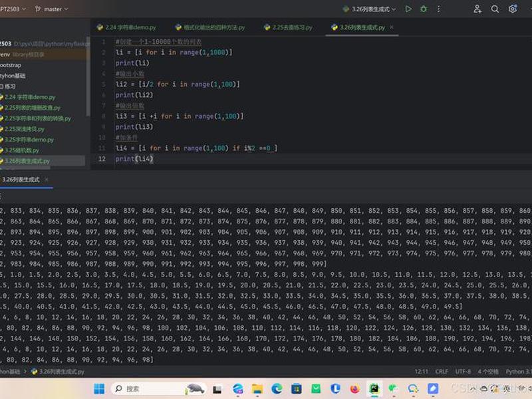Click the line 1 comment in editor

[x=158, y=42]
